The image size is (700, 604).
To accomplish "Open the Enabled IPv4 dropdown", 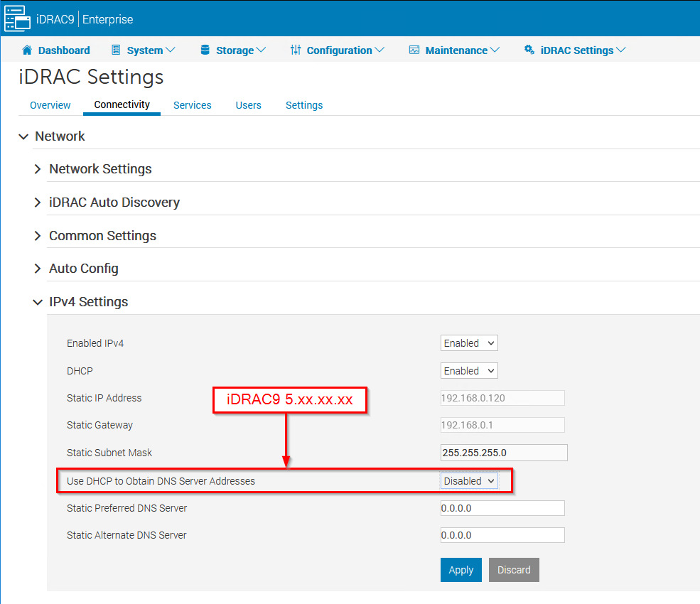I will pos(468,343).
